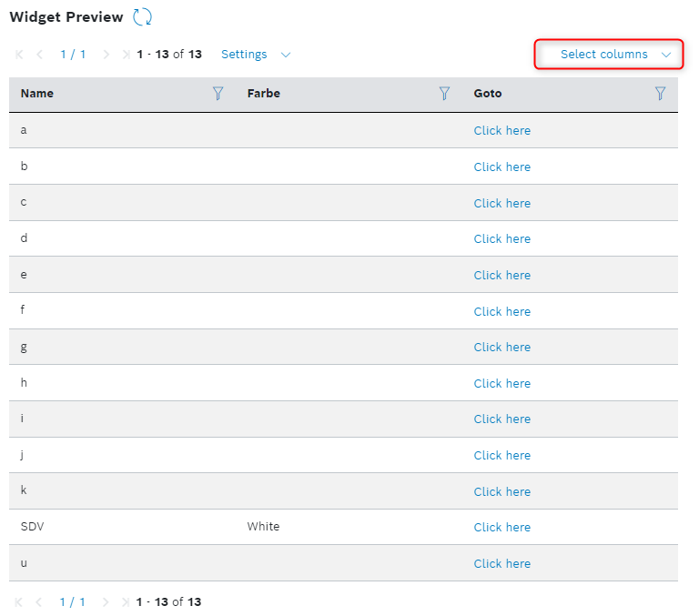
Task: Go to next page in top pagination
Action: tap(106, 55)
